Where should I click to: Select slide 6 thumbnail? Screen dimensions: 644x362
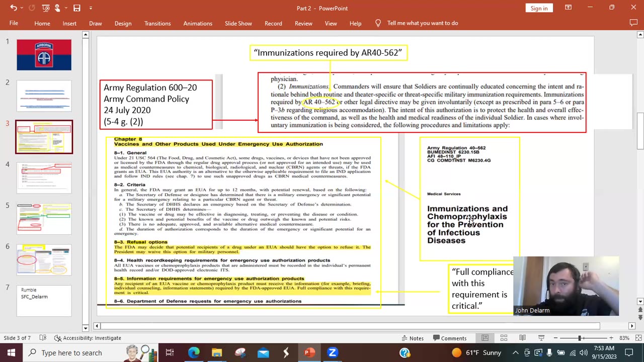coord(44,260)
